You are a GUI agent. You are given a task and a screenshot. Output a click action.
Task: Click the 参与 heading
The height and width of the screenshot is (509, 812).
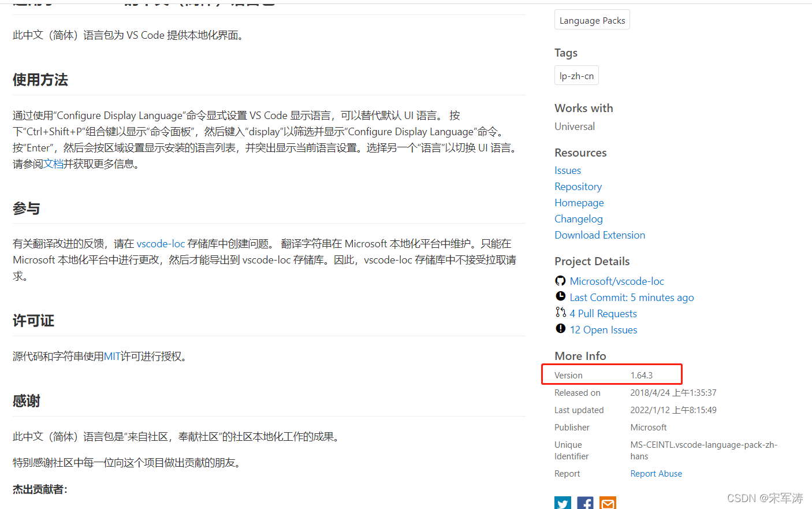[x=27, y=208]
